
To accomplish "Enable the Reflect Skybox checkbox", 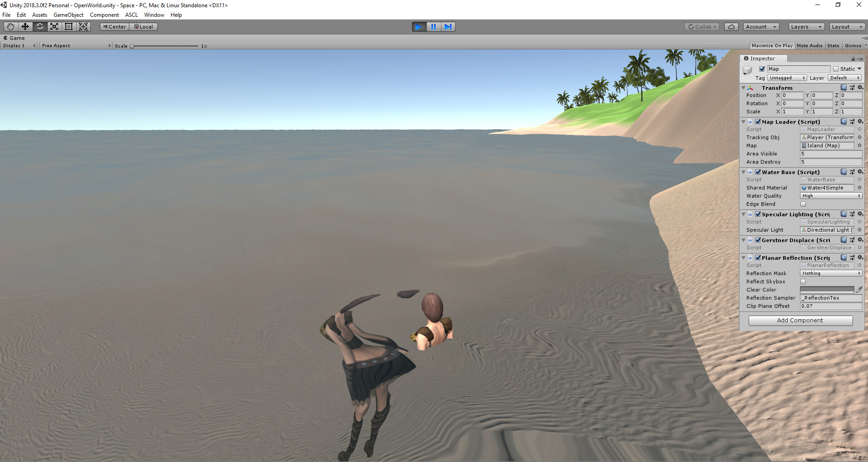I will 803,281.
